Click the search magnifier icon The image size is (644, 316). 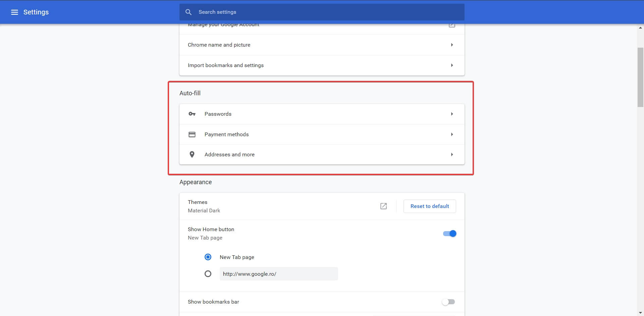(x=189, y=12)
